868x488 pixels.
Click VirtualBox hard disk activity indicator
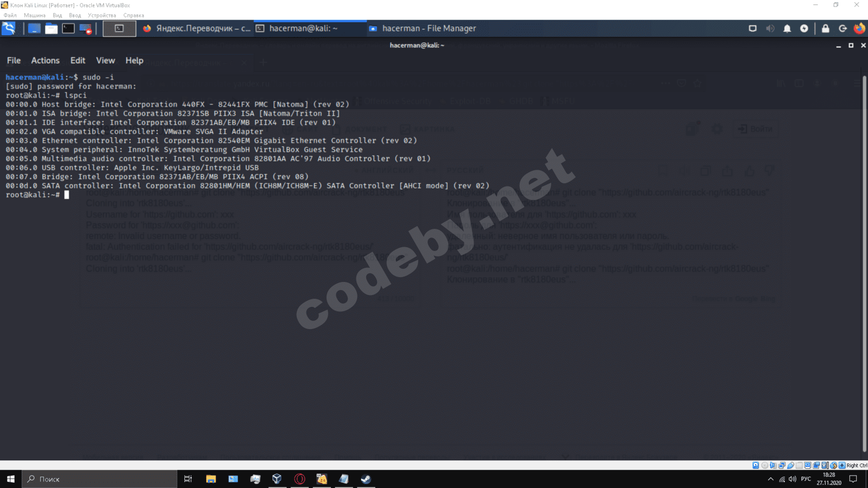[x=756, y=465]
